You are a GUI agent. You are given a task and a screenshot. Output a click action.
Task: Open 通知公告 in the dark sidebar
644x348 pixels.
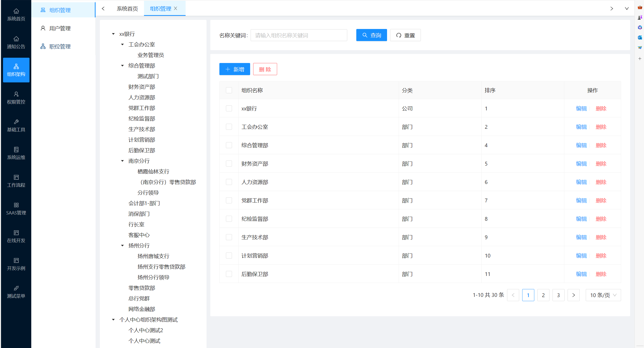16,42
